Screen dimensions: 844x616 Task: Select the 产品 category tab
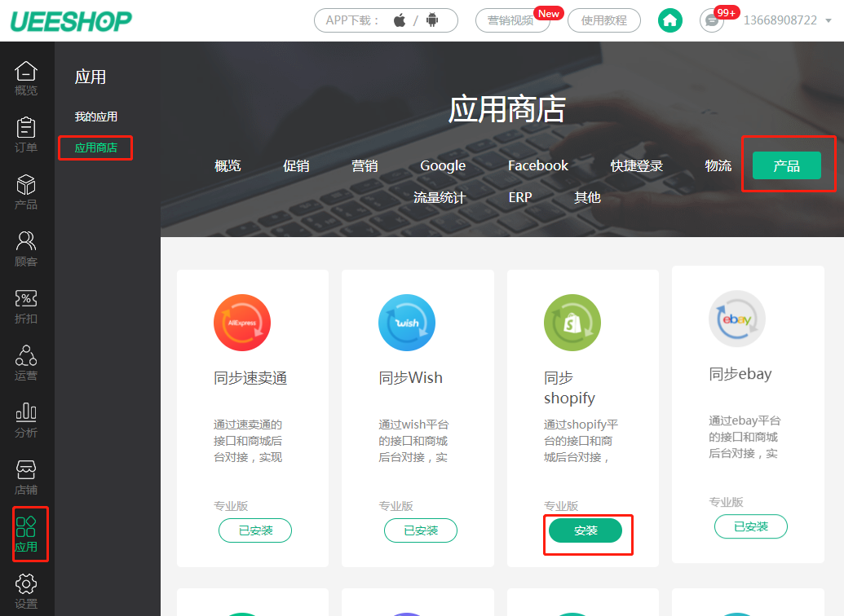click(x=786, y=165)
